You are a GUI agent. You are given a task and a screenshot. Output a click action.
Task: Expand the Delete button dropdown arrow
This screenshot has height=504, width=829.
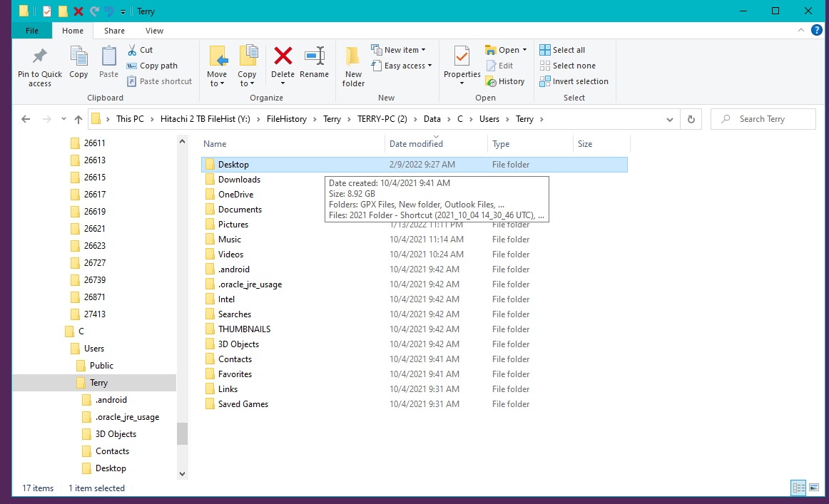point(283,83)
